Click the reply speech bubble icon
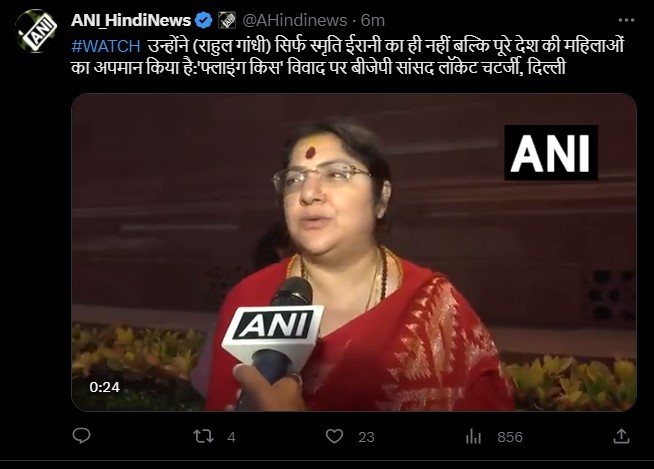 point(81,436)
